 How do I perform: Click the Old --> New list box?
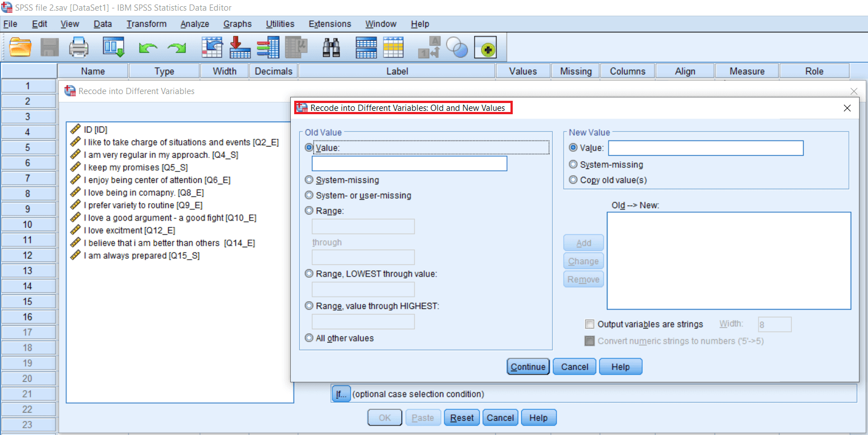(729, 261)
